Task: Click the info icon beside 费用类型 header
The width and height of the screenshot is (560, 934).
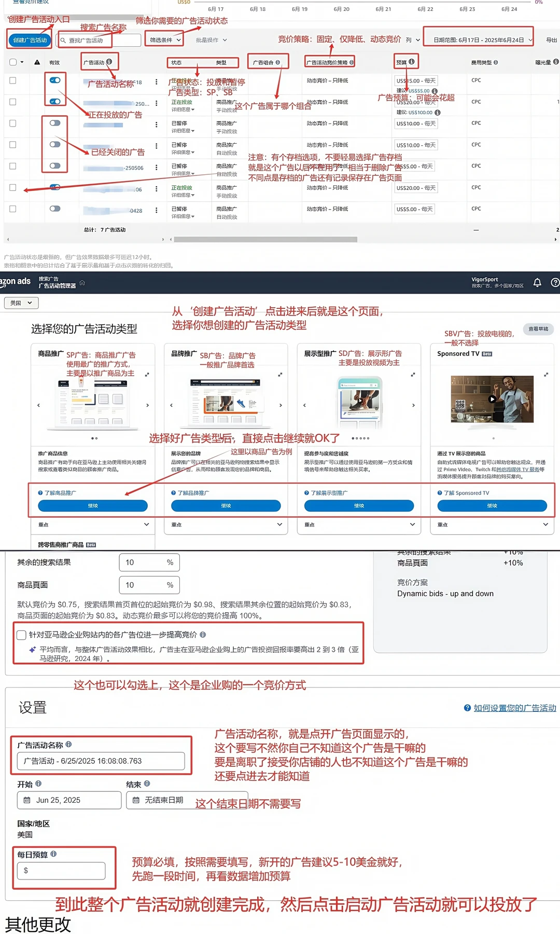Action: tap(496, 62)
